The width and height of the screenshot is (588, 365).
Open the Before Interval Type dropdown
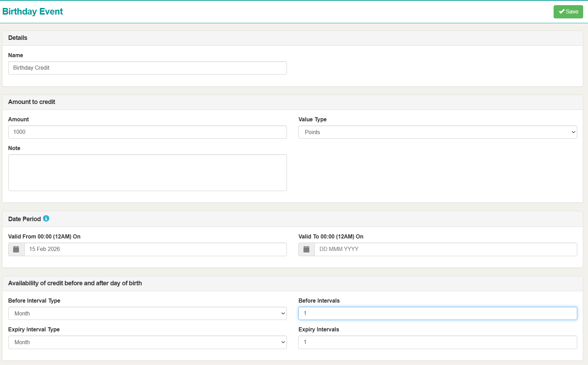coord(147,313)
